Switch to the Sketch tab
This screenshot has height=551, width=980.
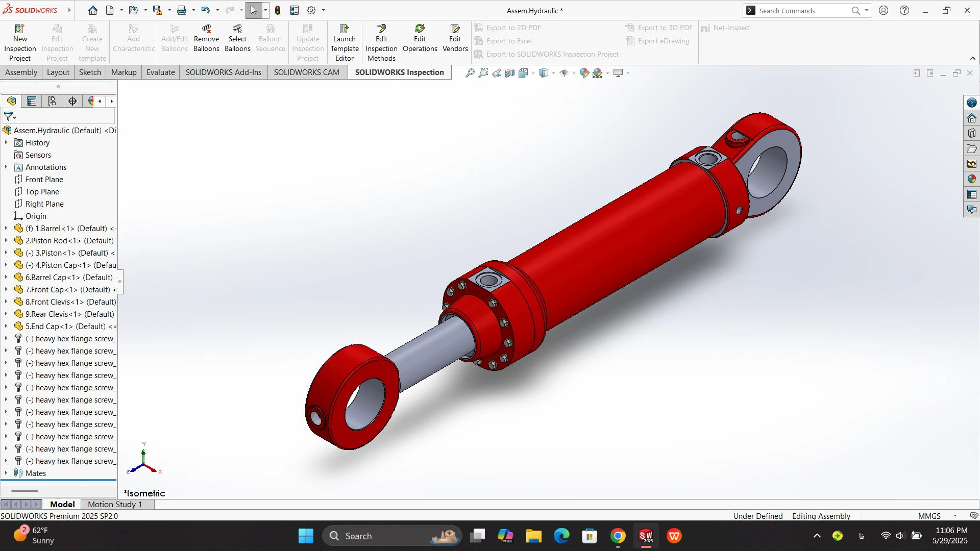point(90,72)
